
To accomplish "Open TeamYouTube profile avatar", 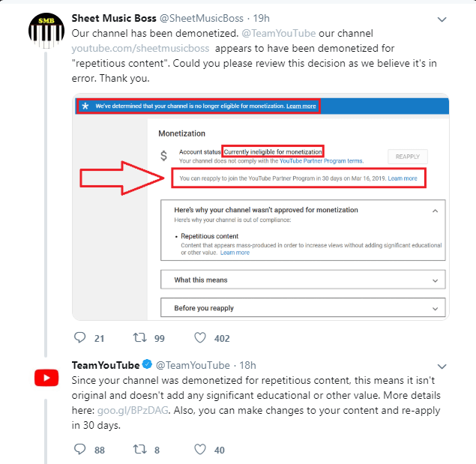I will [46, 377].
